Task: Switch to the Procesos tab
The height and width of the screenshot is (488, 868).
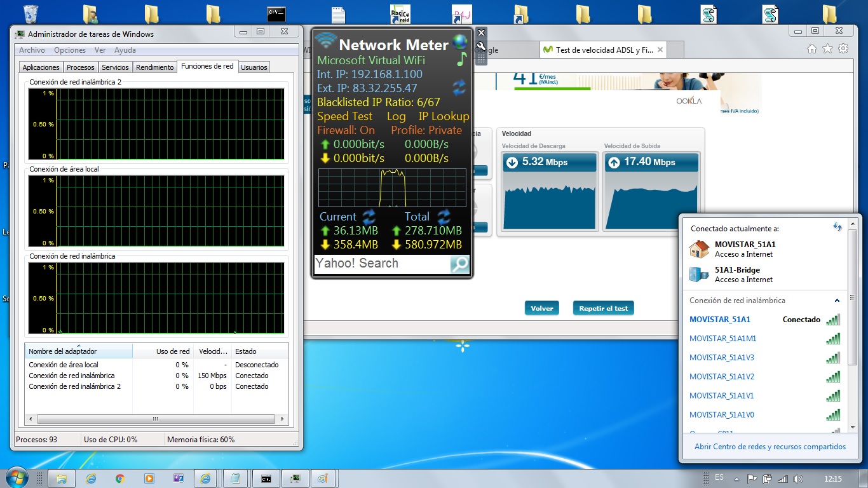Action: pyautogui.click(x=81, y=67)
